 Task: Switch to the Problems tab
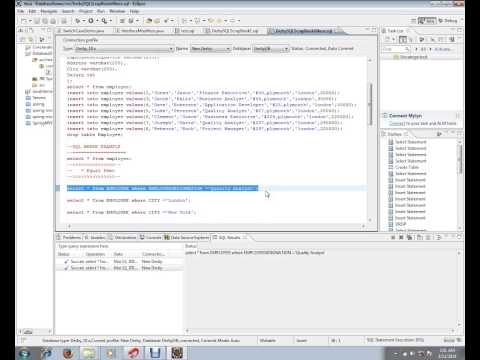[x=69, y=238]
